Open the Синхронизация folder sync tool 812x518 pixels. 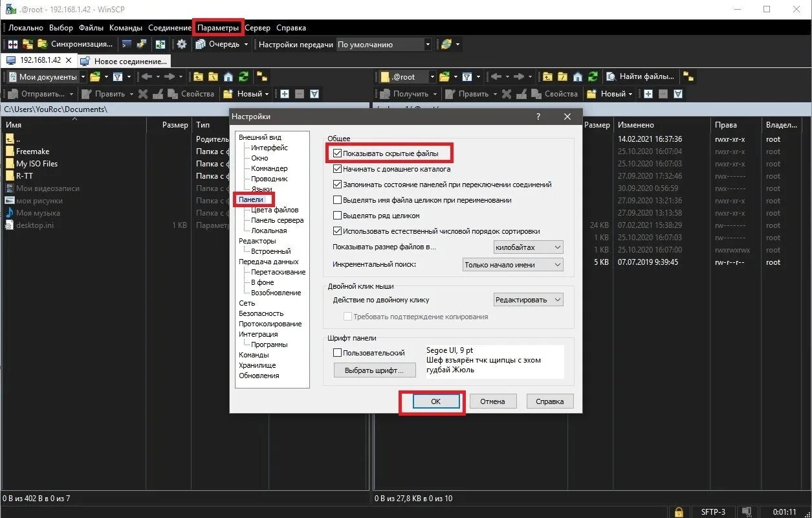(x=75, y=45)
